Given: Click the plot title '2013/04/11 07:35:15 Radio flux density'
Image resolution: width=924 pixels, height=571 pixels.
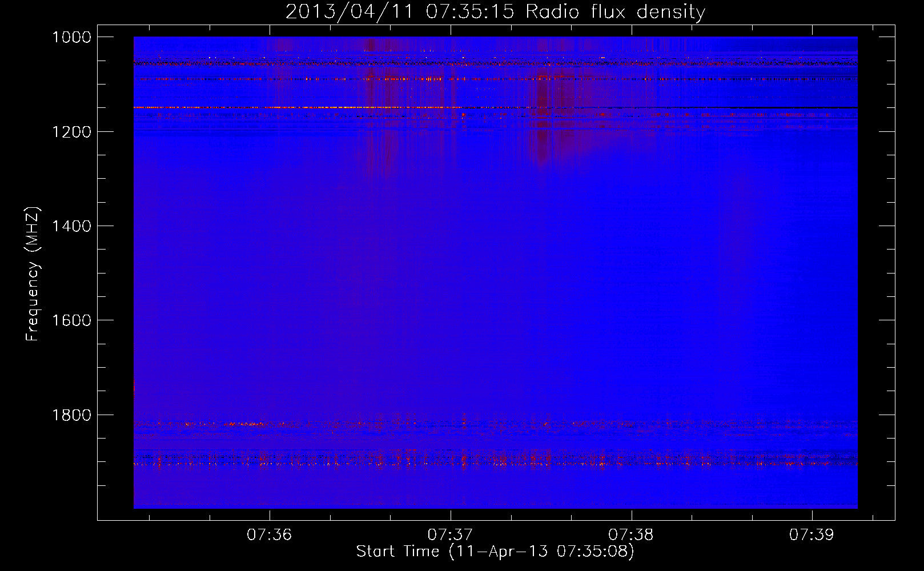Looking at the screenshot, I should tap(495, 11).
